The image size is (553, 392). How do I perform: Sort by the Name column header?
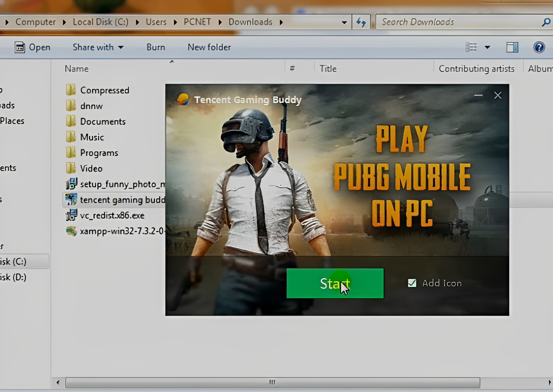77,69
